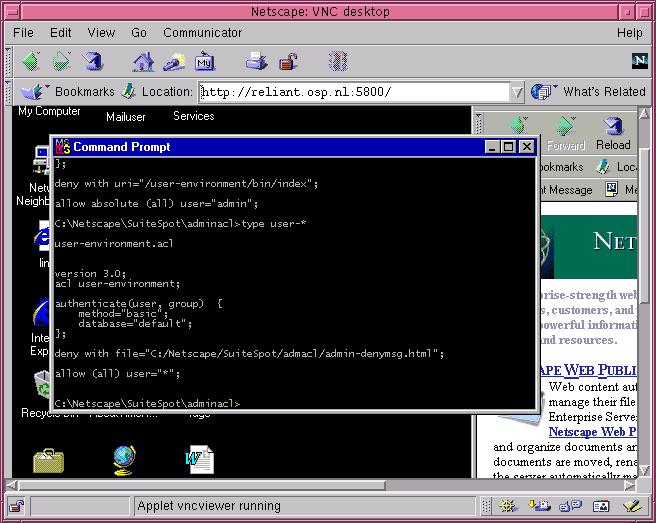
Task: Click the Search flashlight icon
Action: coord(174,61)
